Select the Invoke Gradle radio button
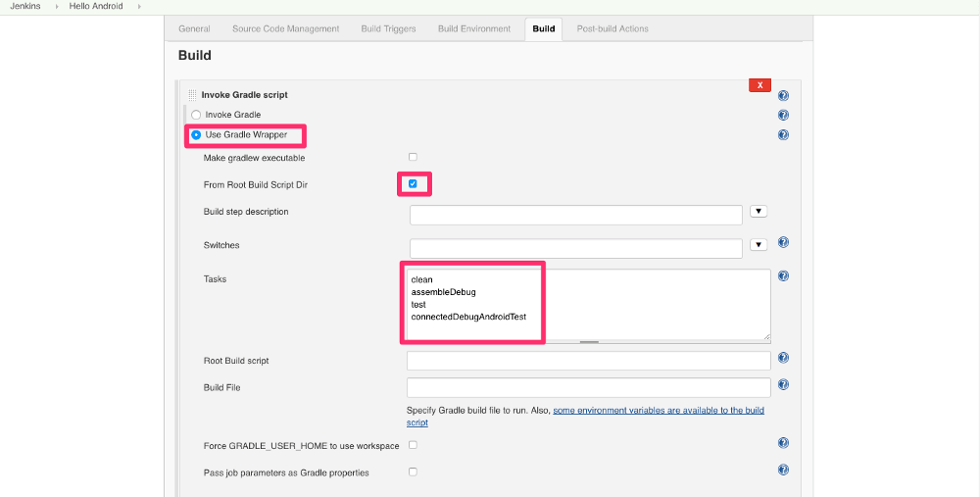 [196, 115]
